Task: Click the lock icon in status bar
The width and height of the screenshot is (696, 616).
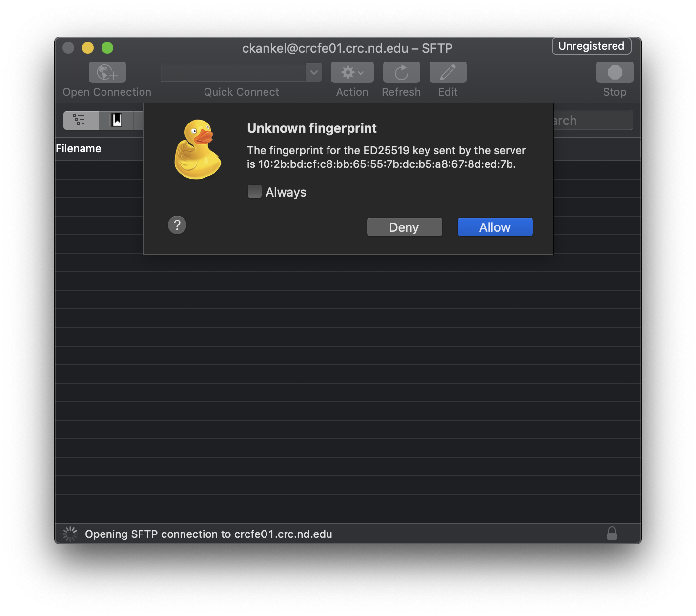Action: coord(612,534)
